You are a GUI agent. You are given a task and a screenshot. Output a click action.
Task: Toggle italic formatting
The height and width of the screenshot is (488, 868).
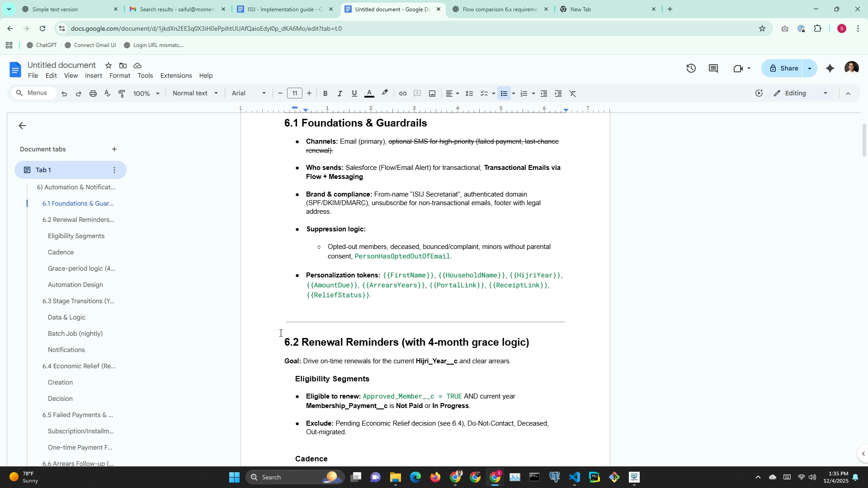pyautogui.click(x=340, y=94)
